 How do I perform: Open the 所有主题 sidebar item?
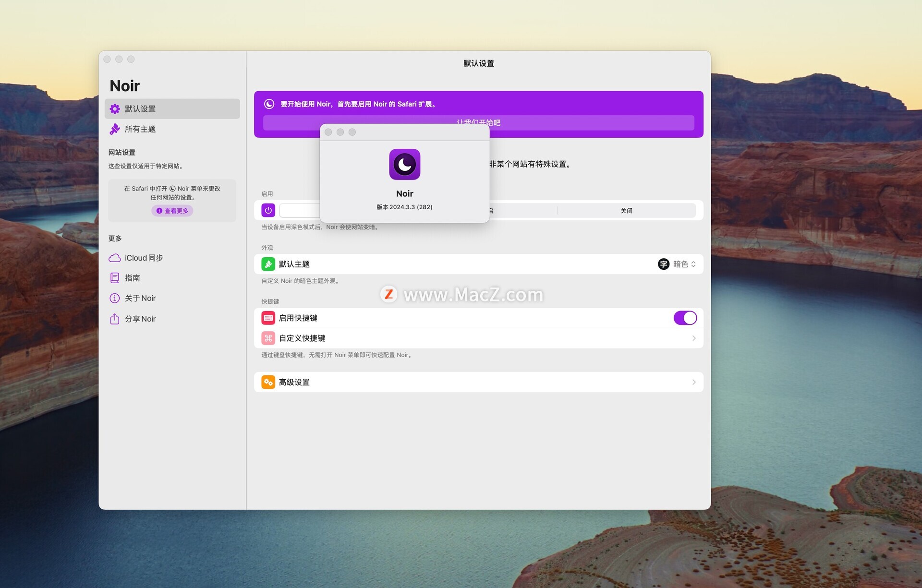click(x=140, y=129)
